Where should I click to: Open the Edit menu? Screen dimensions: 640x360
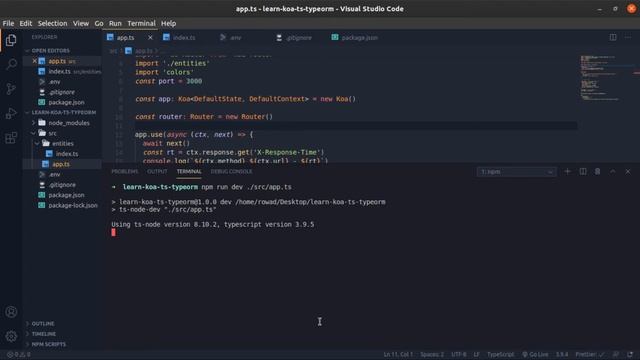pyautogui.click(x=25, y=23)
